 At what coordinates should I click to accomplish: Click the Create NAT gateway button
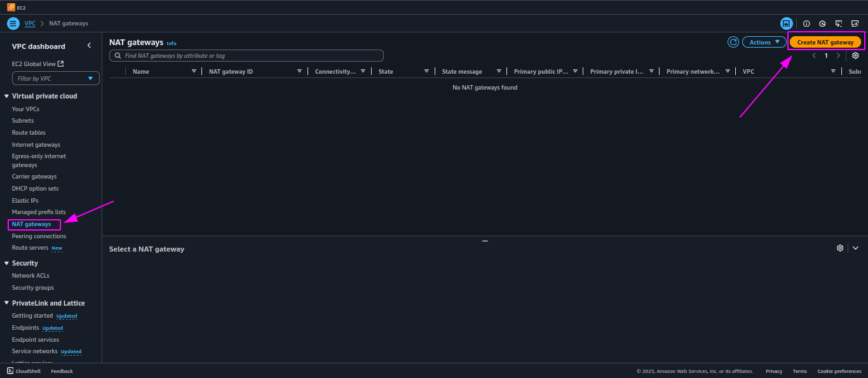pyautogui.click(x=825, y=42)
